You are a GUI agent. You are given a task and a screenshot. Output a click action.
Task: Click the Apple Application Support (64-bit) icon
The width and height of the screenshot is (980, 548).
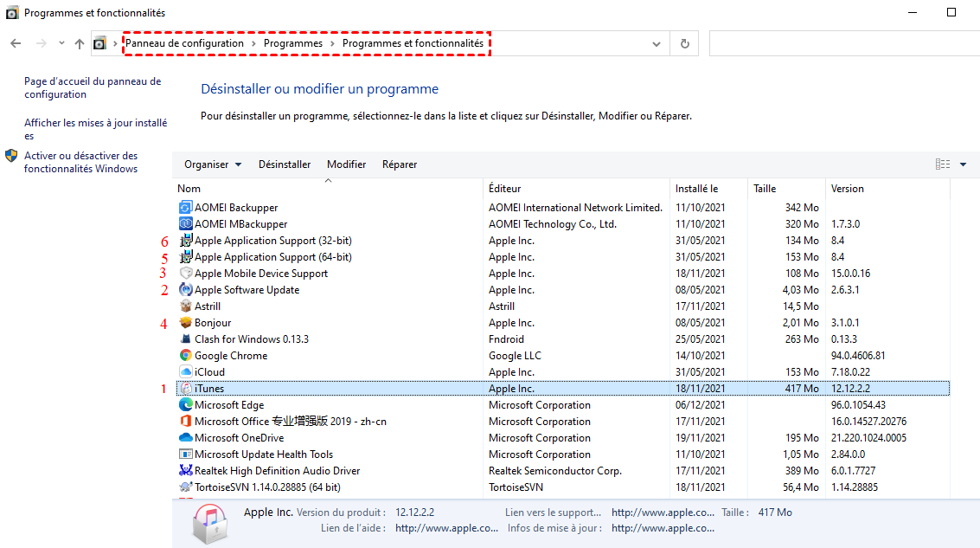coord(186,256)
